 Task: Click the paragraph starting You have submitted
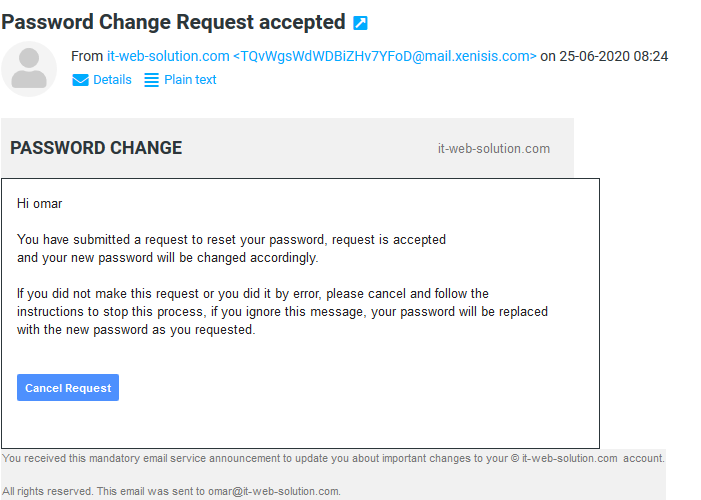click(x=231, y=249)
